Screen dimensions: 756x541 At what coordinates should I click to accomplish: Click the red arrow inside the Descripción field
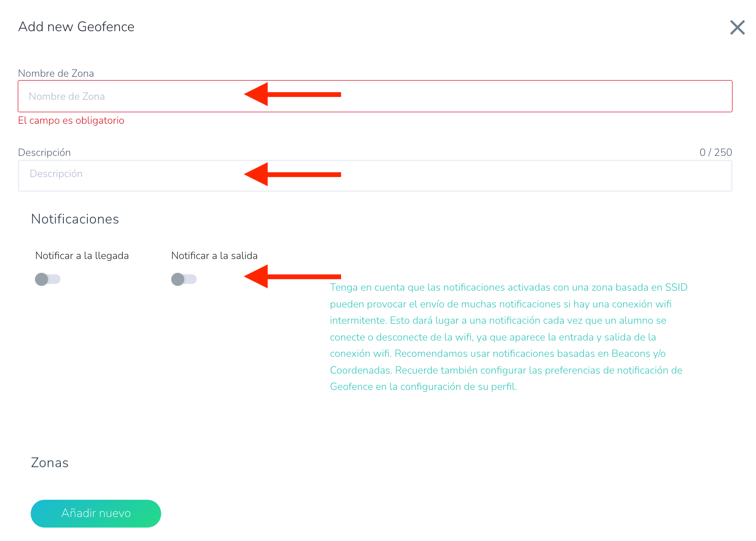(x=292, y=174)
